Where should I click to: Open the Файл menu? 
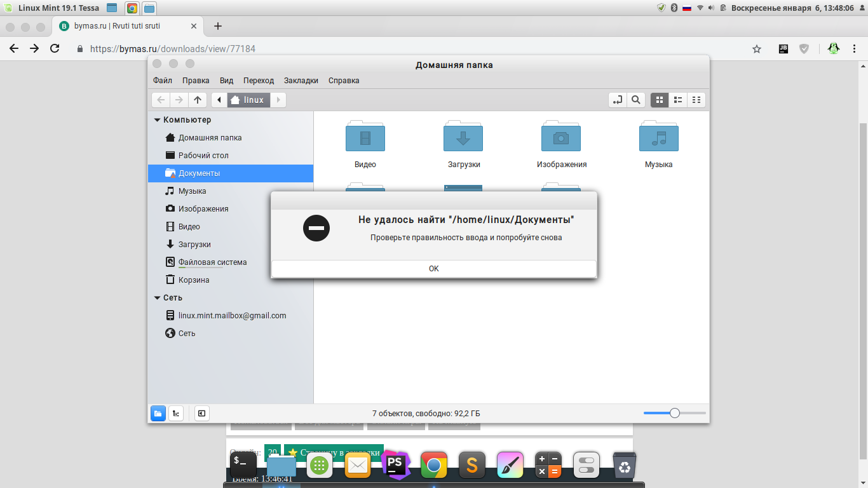click(163, 81)
